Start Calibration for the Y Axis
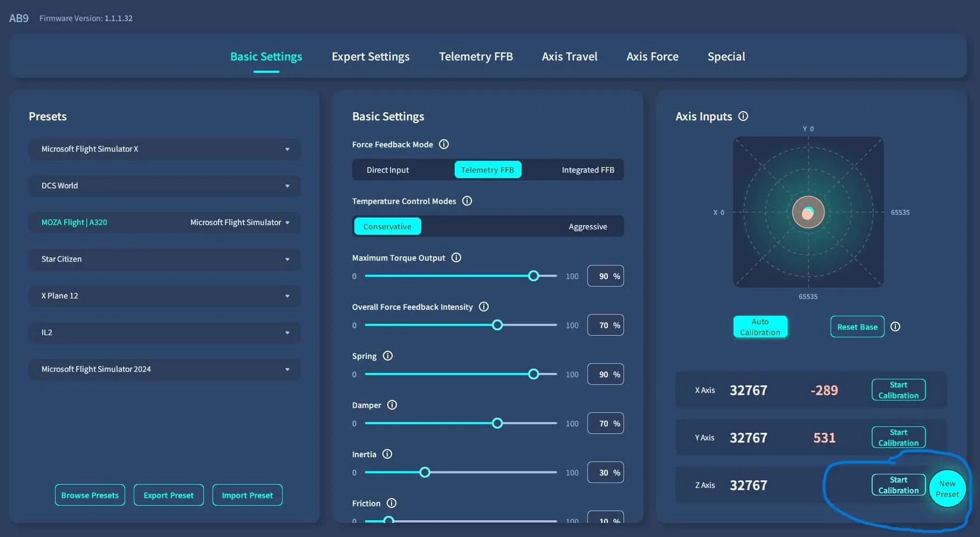This screenshot has height=537, width=980. click(899, 437)
